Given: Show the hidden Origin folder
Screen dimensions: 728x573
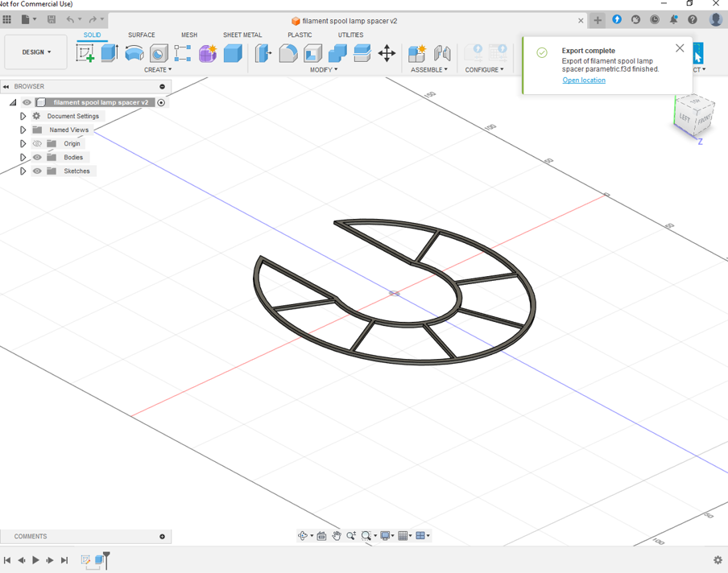Looking at the screenshot, I should [37, 144].
